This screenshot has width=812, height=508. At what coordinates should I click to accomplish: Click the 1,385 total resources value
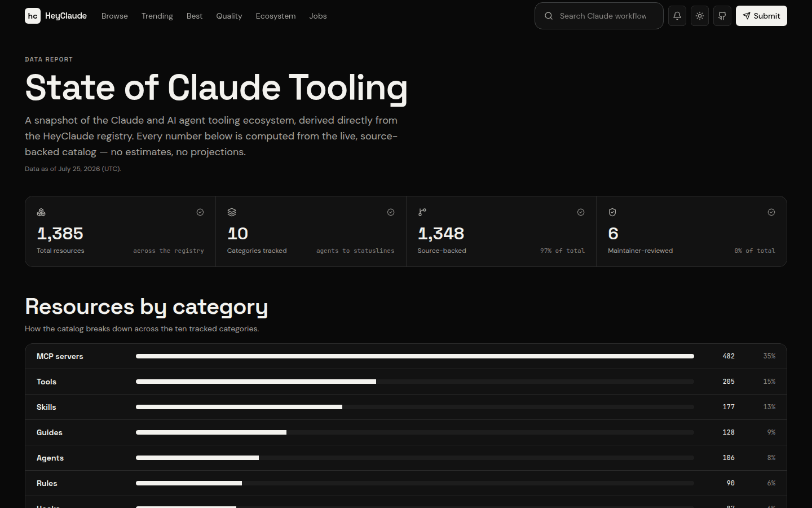point(60,234)
